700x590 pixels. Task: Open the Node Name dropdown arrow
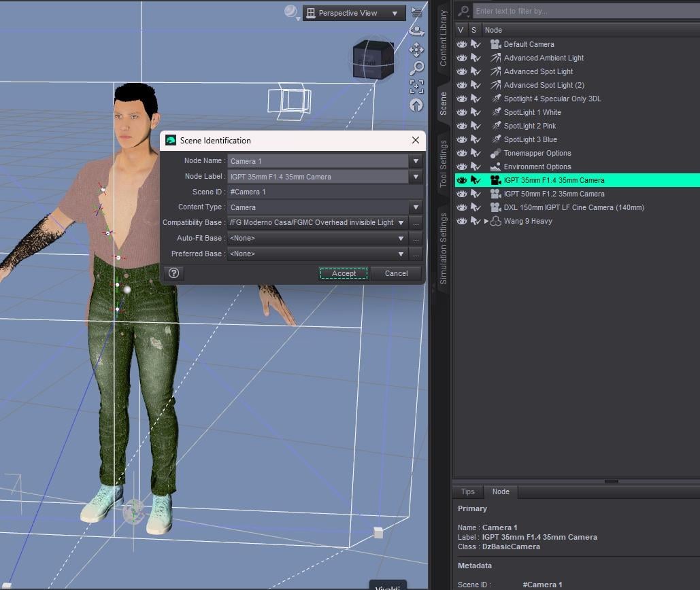[x=416, y=161]
